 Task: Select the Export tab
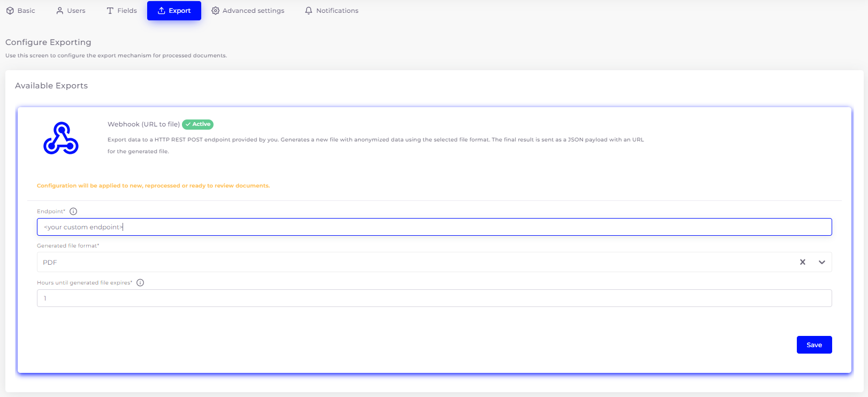174,11
